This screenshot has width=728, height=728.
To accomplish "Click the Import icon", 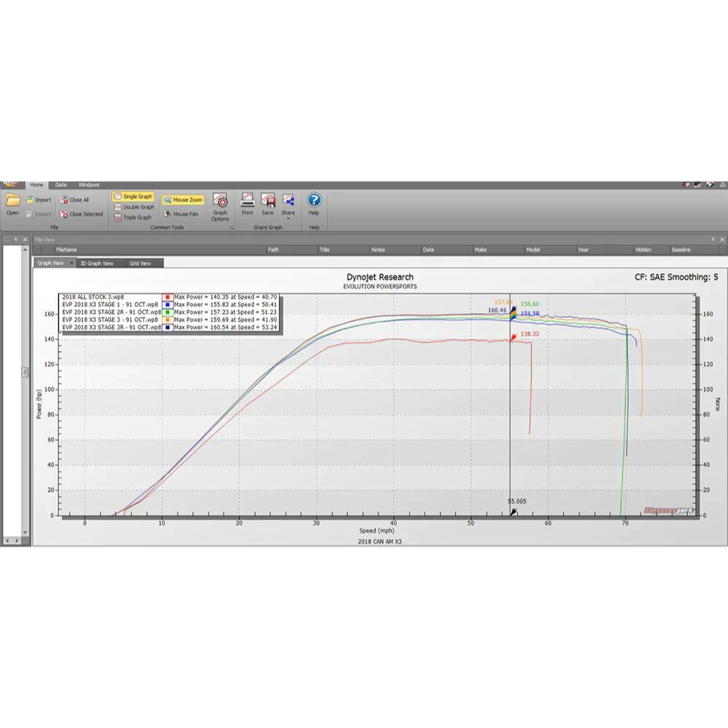I will (39, 199).
